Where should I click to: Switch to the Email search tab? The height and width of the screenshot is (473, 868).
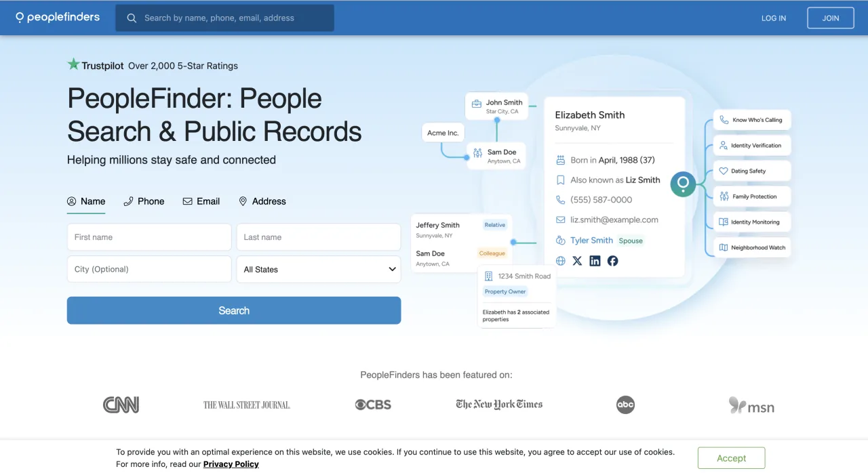201,201
